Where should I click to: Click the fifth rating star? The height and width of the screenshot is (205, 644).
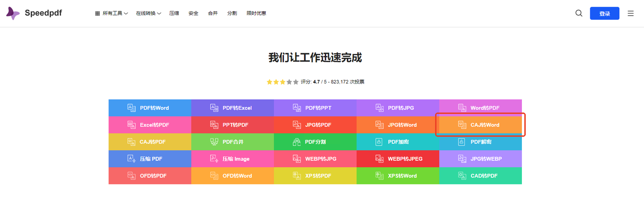click(x=296, y=82)
